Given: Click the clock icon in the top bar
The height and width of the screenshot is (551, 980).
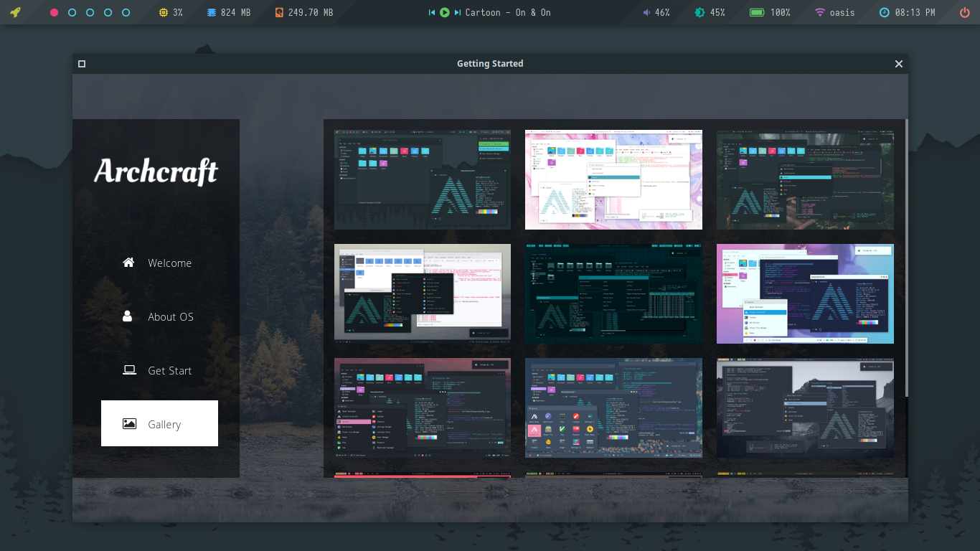Looking at the screenshot, I should click(x=885, y=13).
